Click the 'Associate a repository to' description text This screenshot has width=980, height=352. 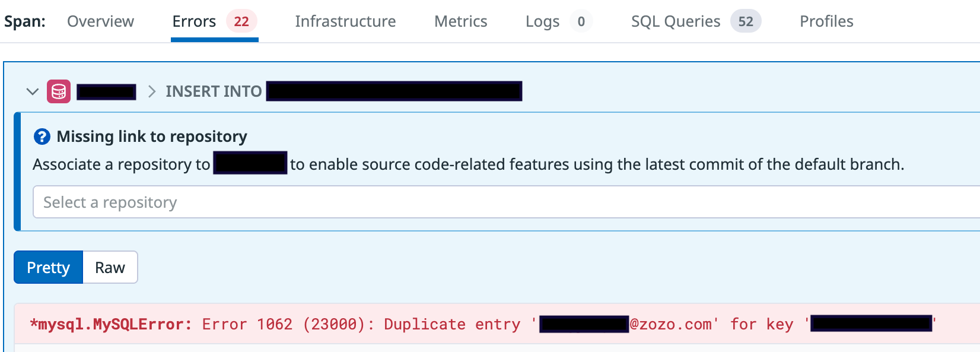122,164
